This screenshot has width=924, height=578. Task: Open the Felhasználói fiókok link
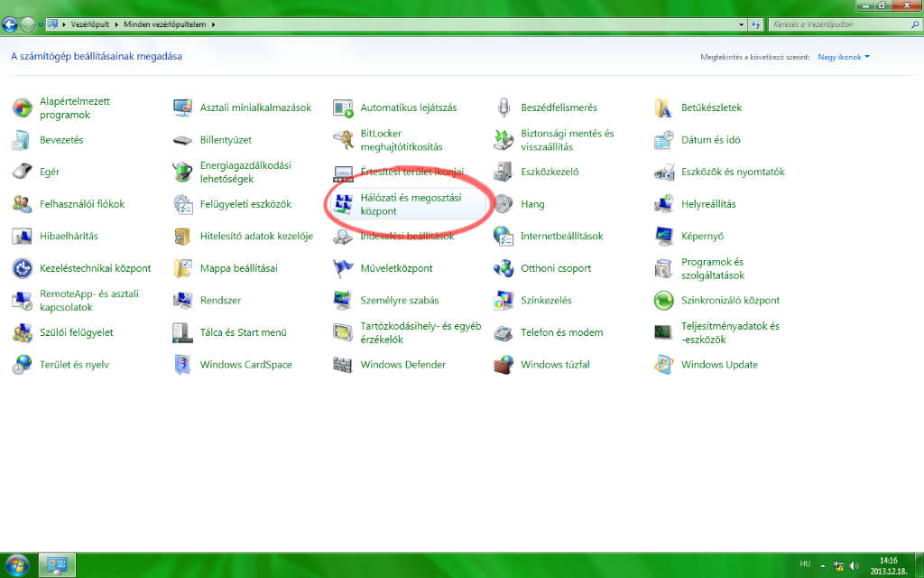pos(72,203)
